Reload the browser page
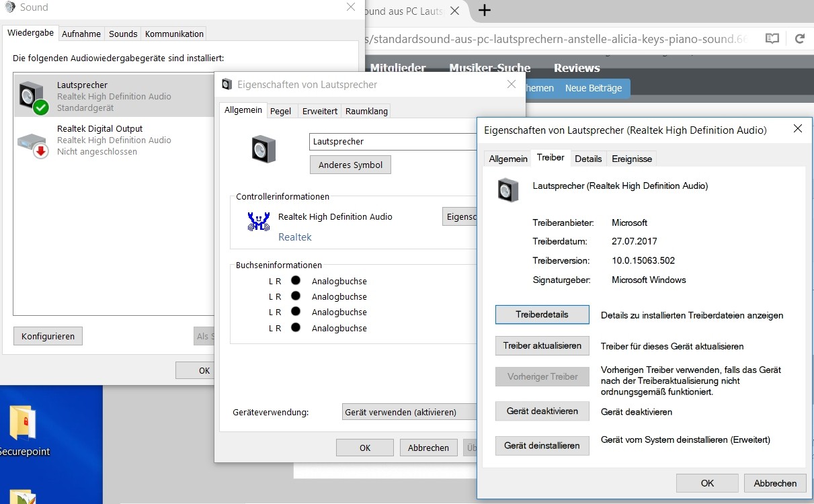814x504 pixels. tap(800, 39)
